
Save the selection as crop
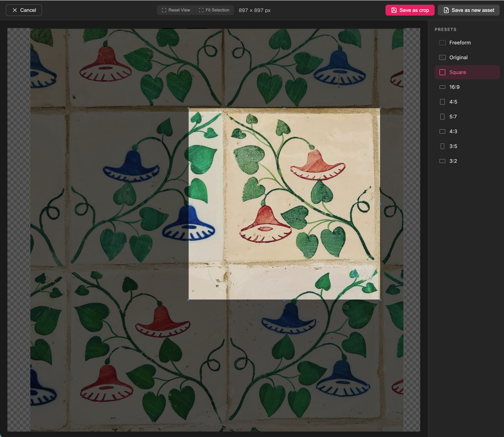click(x=410, y=10)
